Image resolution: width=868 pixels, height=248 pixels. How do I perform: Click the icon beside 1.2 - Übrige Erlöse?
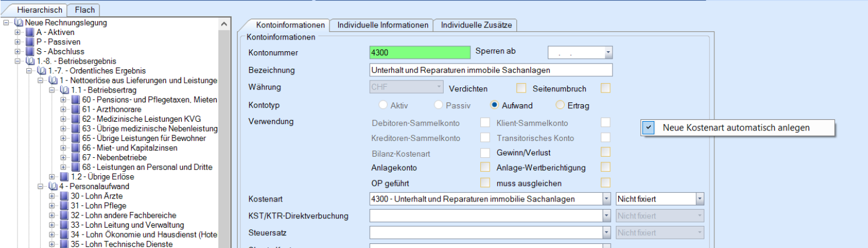pyautogui.click(x=64, y=177)
